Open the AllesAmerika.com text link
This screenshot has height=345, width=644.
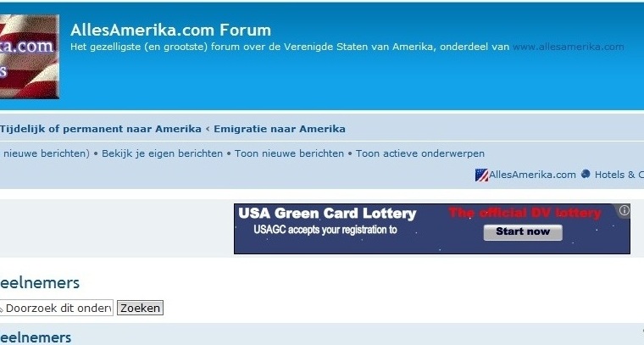(x=532, y=175)
